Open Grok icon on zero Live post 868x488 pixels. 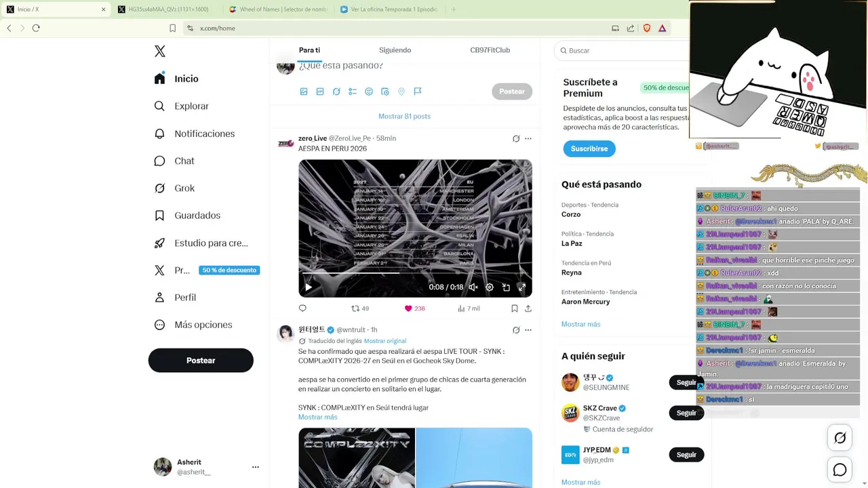(516, 138)
